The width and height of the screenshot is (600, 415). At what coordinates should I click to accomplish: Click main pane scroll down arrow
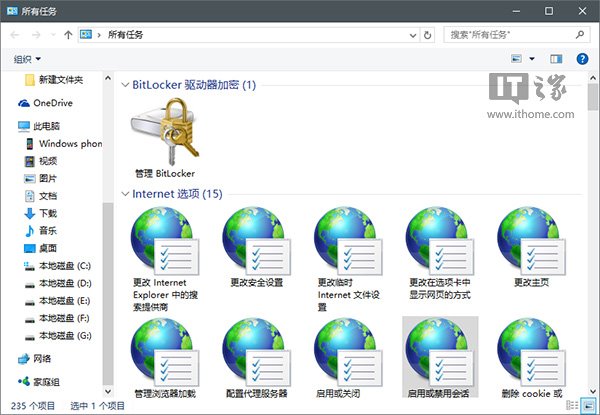[593, 392]
